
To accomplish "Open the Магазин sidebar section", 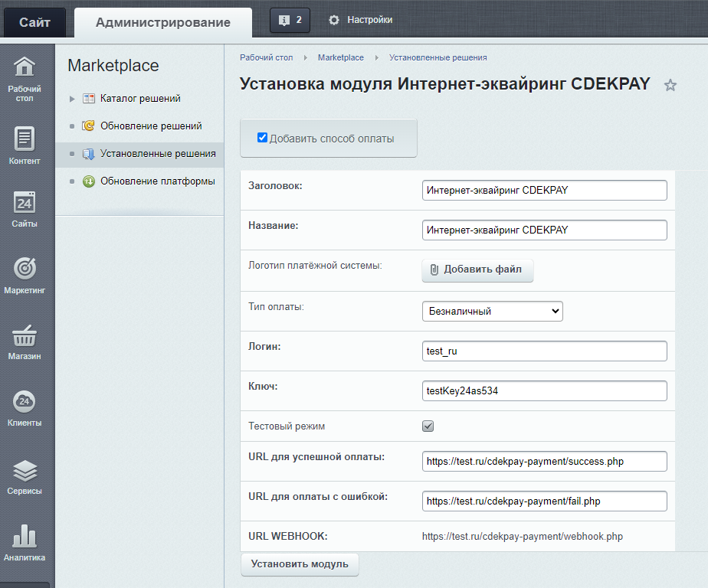I will pos(25,342).
